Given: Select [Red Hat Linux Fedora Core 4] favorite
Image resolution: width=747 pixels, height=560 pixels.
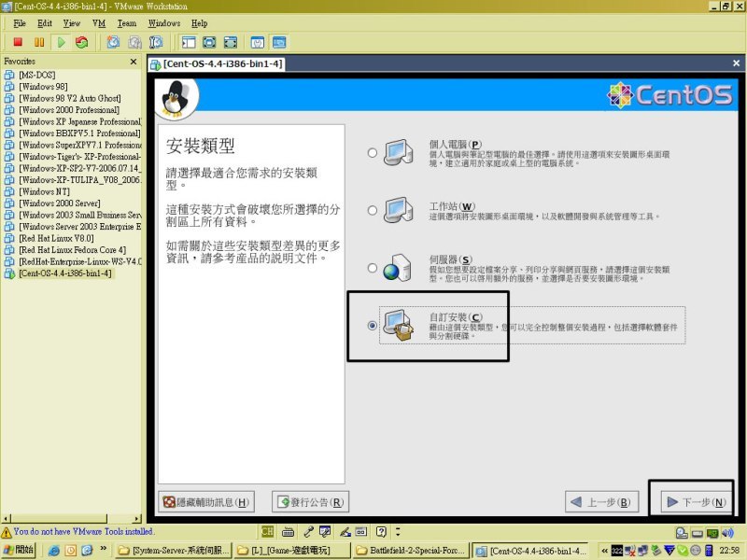Looking at the screenshot, I should [x=72, y=250].
